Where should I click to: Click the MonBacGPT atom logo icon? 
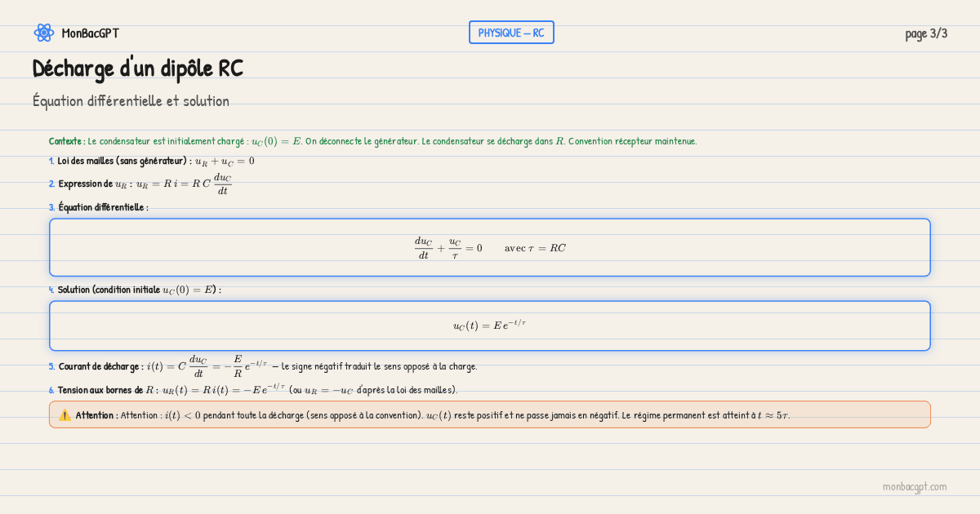click(43, 33)
